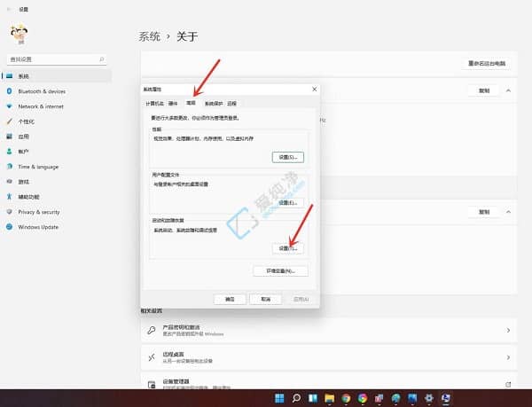Open 设备管理器 in related settings

point(329,382)
